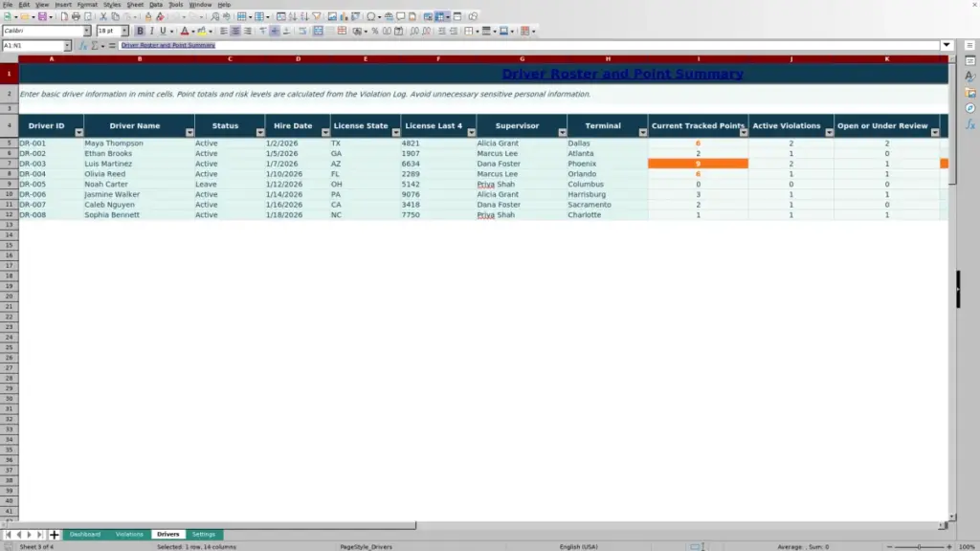Apply font color red A swatch

click(x=185, y=32)
